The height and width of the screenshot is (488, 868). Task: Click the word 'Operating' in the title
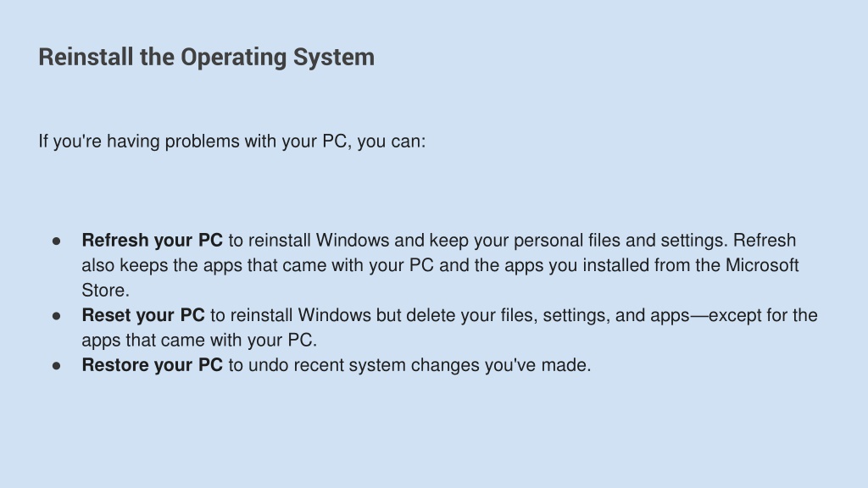pyautogui.click(x=234, y=58)
